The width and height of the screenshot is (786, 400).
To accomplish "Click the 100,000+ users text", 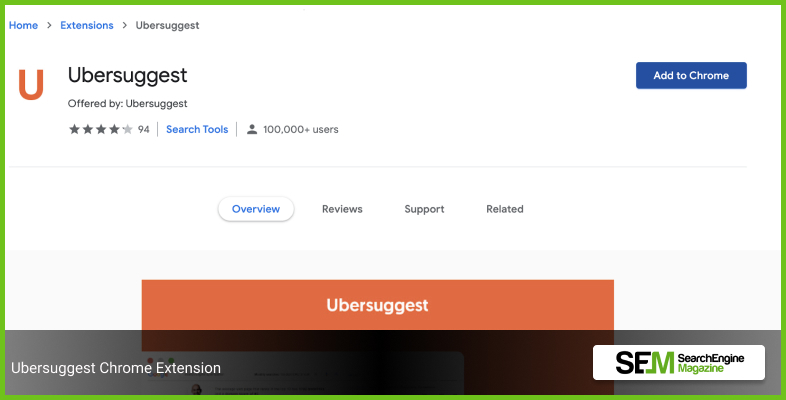I will pos(301,129).
